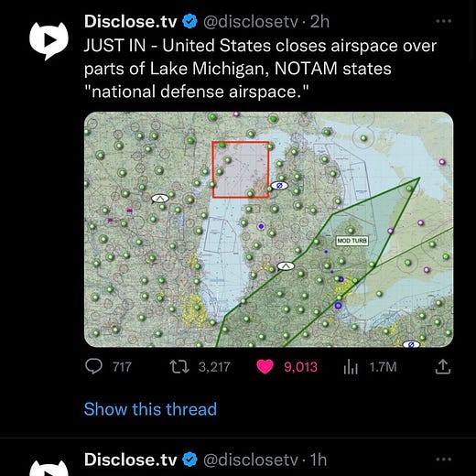This screenshot has height=476, width=476.
Task: Click the verified badge on second tweet
Action: 190,460
